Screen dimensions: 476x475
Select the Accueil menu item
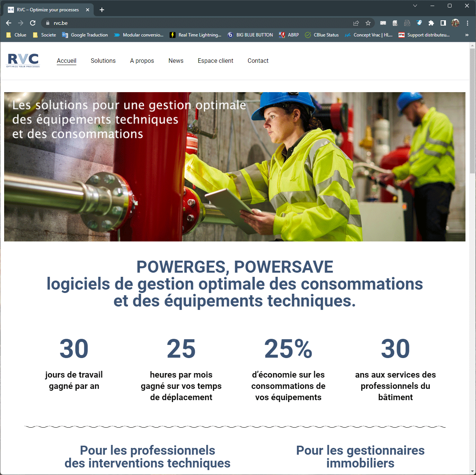click(67, 61)
